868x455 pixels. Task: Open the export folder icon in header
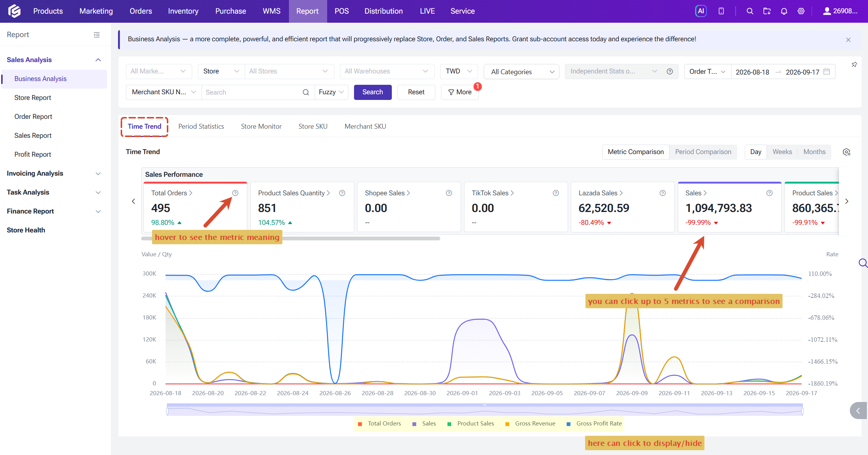click(767, 11)
